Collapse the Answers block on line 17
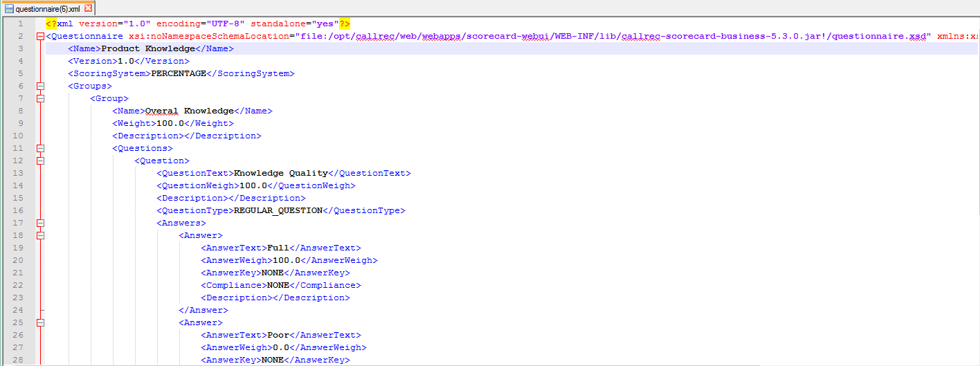 click(x=39, y=223)
